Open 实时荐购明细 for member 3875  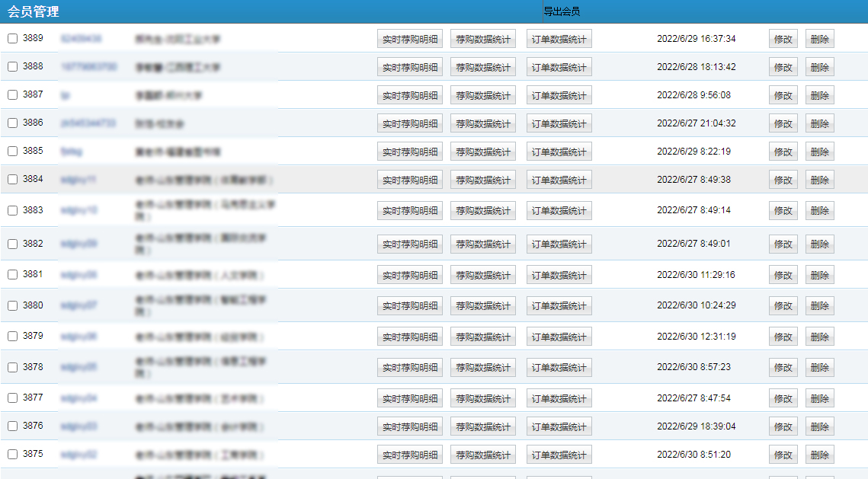409,455
